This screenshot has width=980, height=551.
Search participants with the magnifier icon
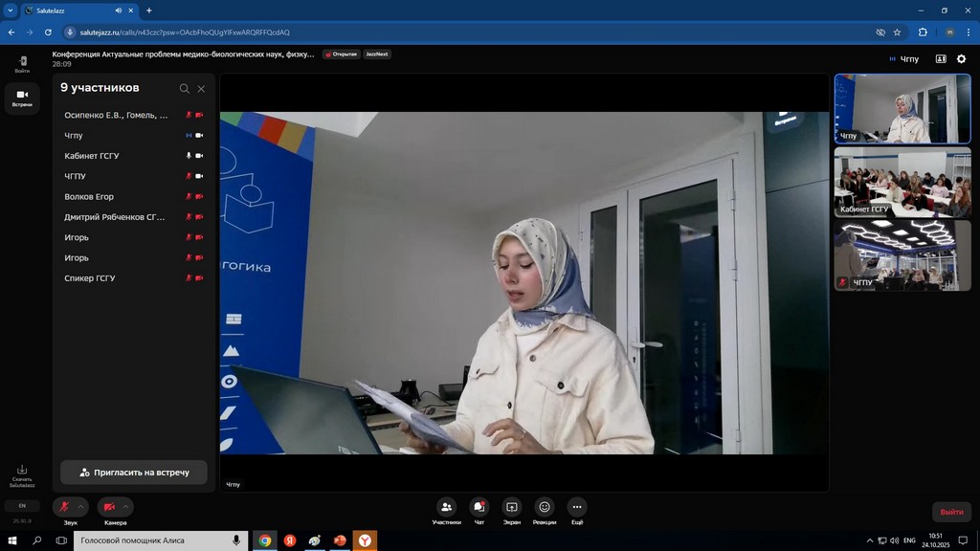(x=185, y=89)
